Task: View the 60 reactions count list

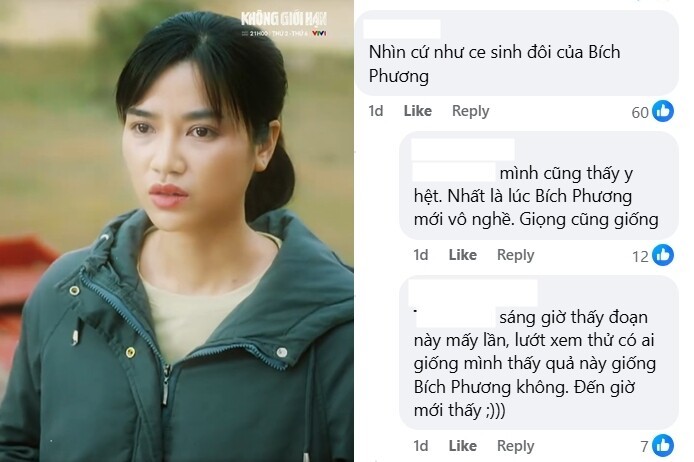Action: tap(640, 112)
